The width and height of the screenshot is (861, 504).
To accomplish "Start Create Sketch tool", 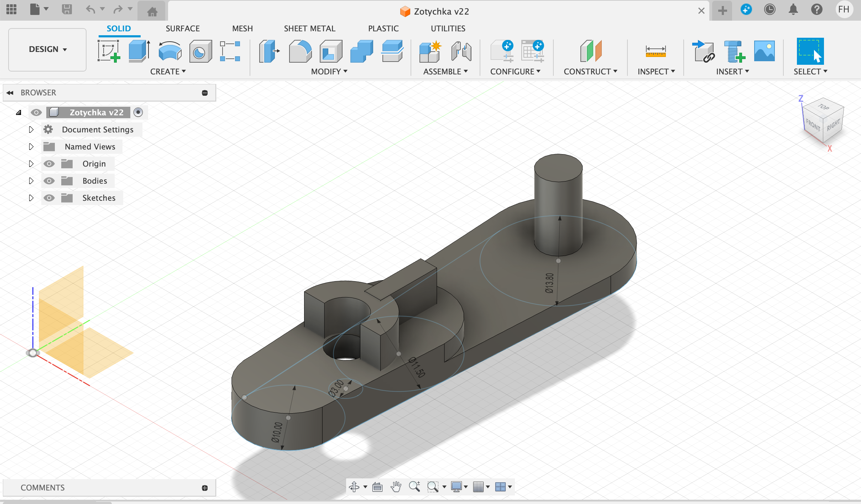I will point(109,51).
